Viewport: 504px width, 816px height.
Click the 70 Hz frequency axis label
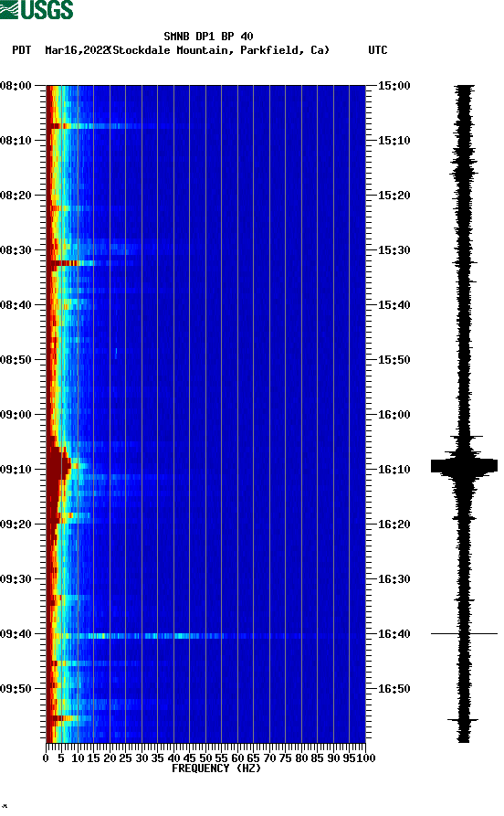pos(269,758)
